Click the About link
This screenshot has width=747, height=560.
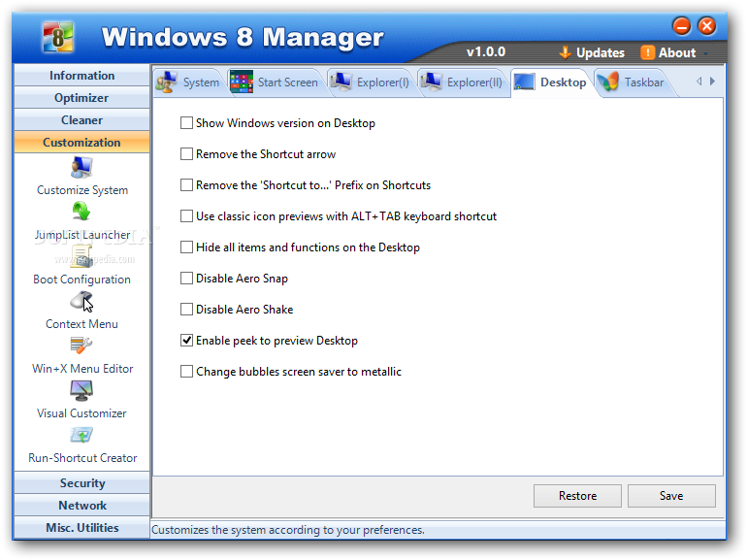677,52
